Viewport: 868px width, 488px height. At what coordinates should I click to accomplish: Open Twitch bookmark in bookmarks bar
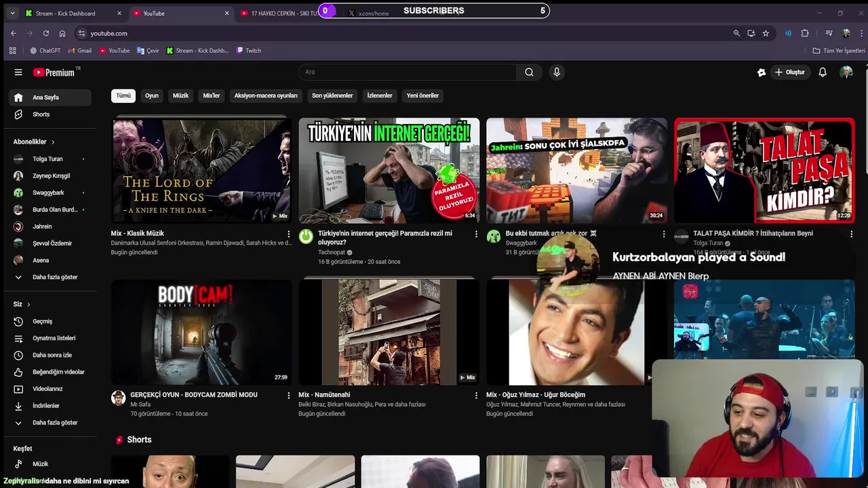click(248, 51)
